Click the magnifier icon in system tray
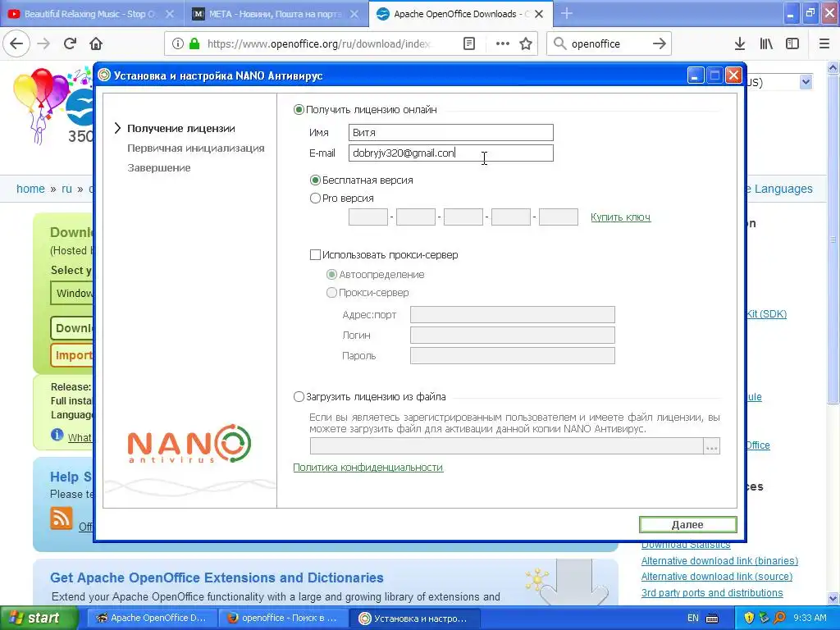Image resolution: width=840 pixels, height=630 pixels. tap(779, 618)
